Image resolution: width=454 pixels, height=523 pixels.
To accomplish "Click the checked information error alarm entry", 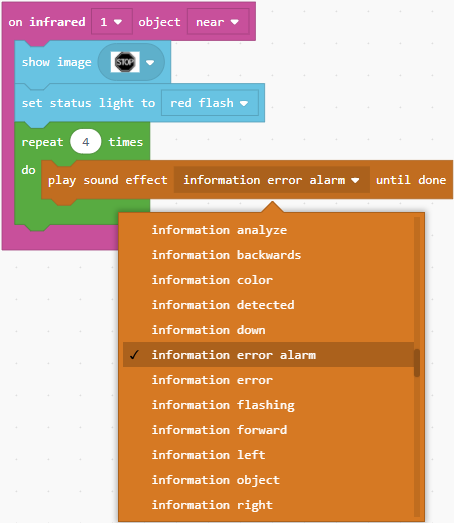I will pyautogui.click(x=269, y=355).
